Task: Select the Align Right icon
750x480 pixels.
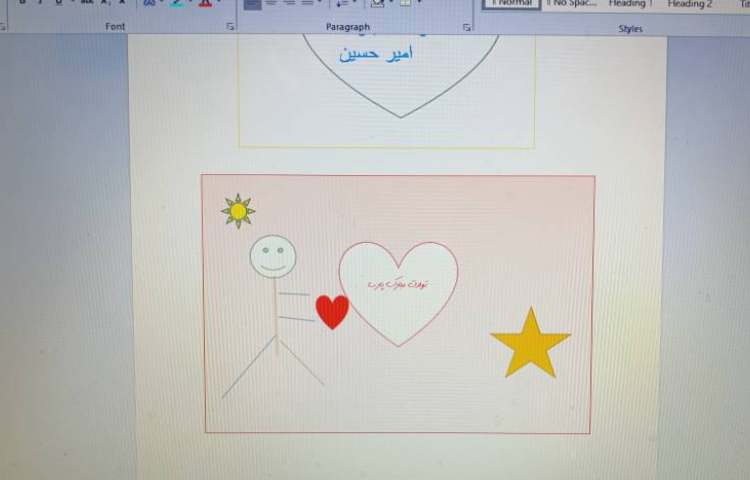Action: coord(289,3)
